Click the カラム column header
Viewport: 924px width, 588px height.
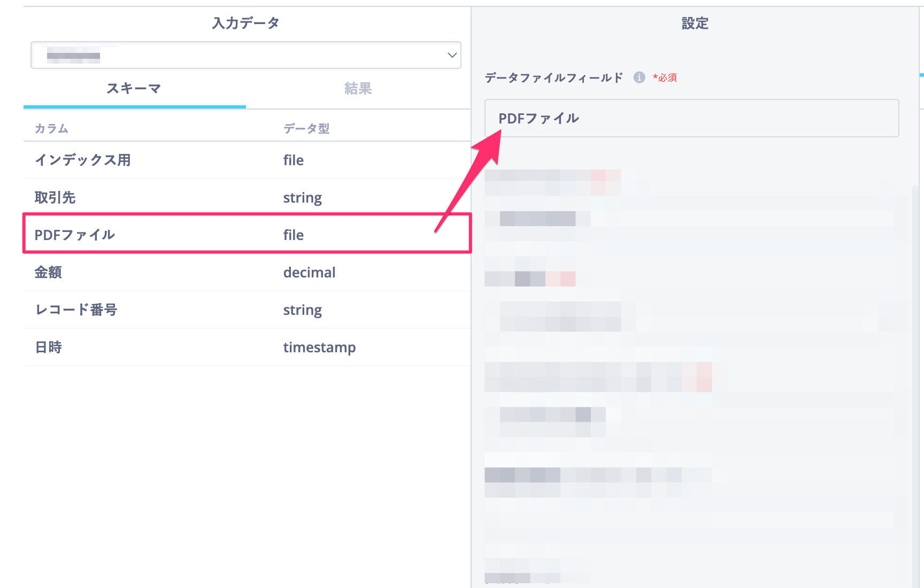(51, 128)
